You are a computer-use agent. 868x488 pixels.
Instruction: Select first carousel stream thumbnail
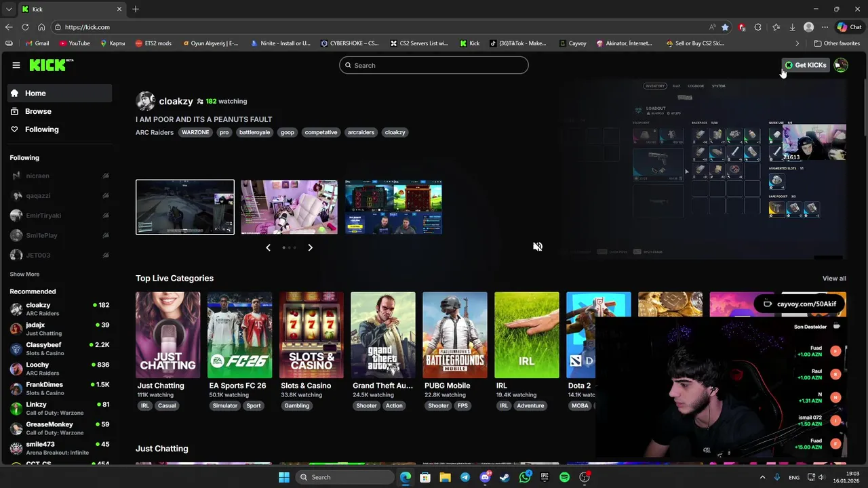tap(185, 207)
